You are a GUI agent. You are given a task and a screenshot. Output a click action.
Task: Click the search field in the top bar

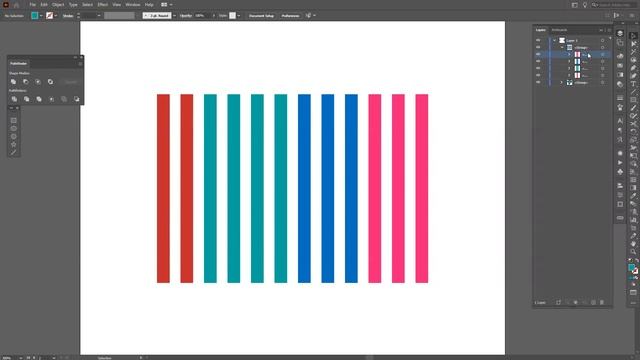coord(614,4)
